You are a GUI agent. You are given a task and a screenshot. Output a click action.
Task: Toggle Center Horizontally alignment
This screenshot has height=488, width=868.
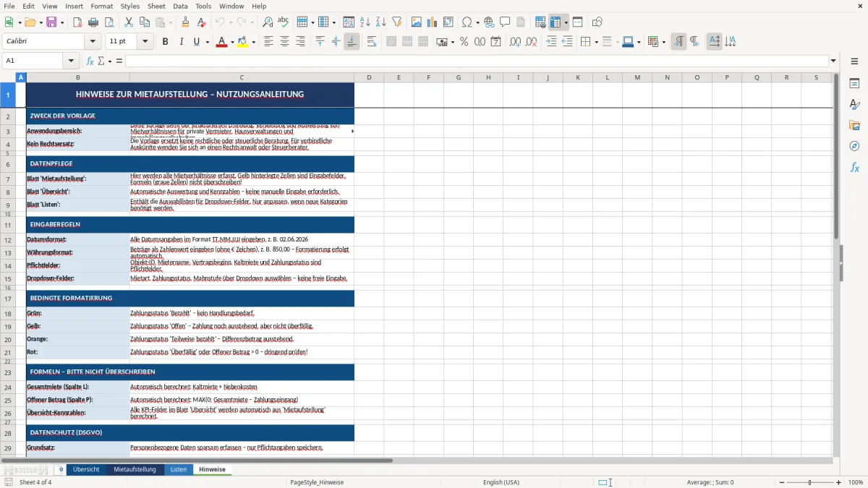284,42
